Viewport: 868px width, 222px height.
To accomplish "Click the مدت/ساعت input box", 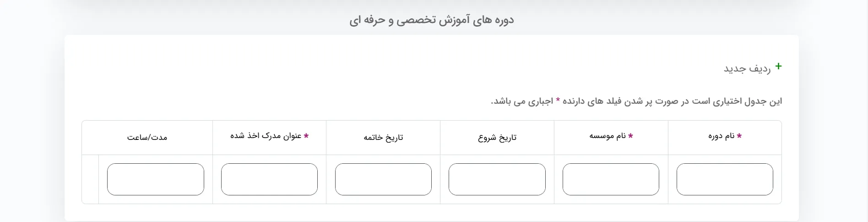I will [156, 179].
